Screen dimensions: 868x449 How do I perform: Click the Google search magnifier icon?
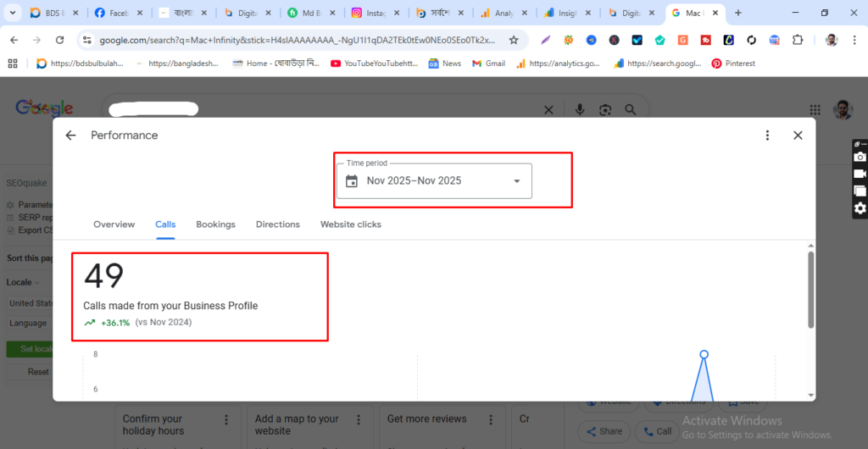(x=631, y=110)
